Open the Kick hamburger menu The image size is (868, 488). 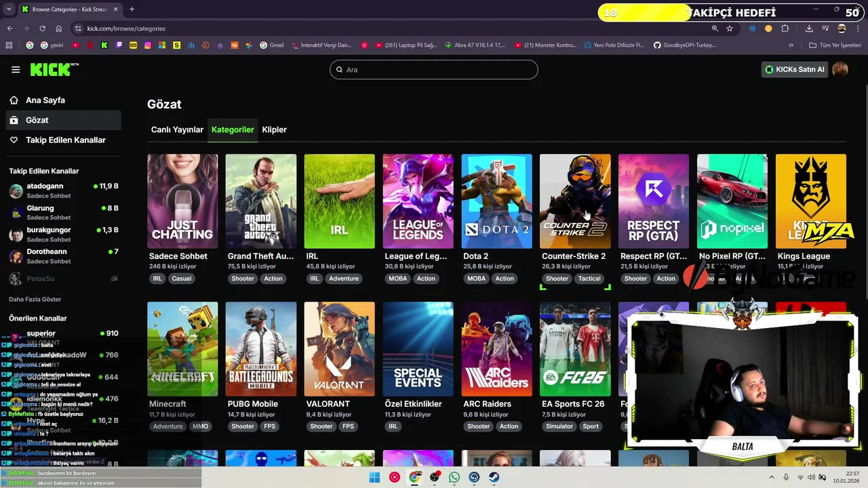[x=16, y=70]
